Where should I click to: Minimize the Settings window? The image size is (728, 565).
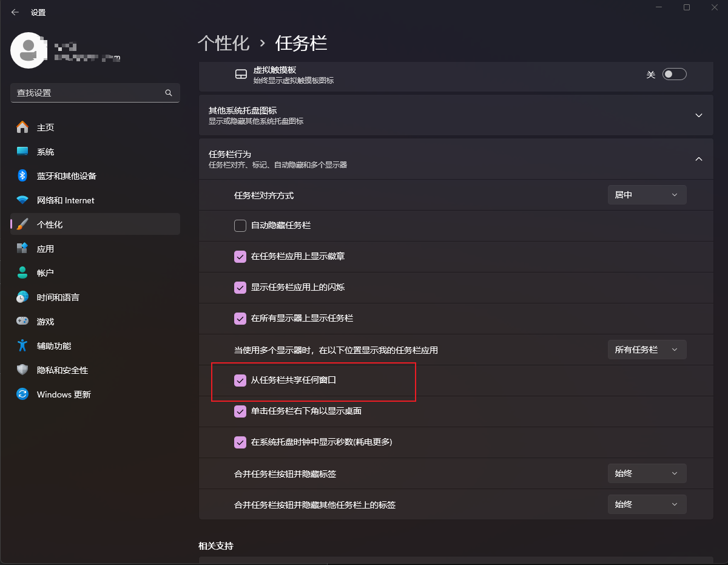pyautogui.click(x=659, y=7)
